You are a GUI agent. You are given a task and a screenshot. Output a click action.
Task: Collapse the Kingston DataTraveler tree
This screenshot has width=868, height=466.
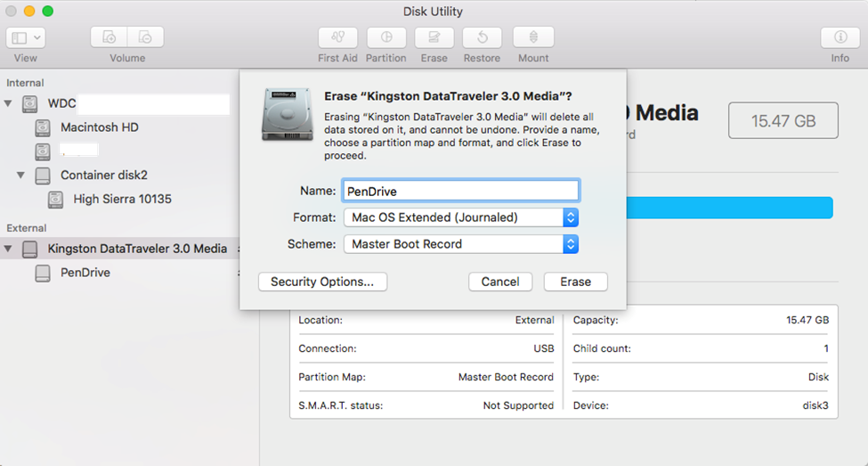click(x=8, y=249)
